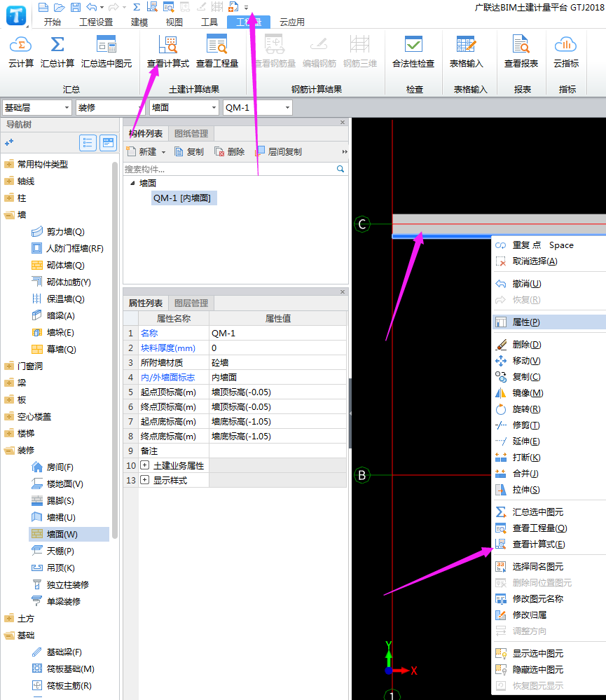This screenshot has width=606, height=700.
Task: Switch navigation tree to the card view icon
Action: (108, 143)
